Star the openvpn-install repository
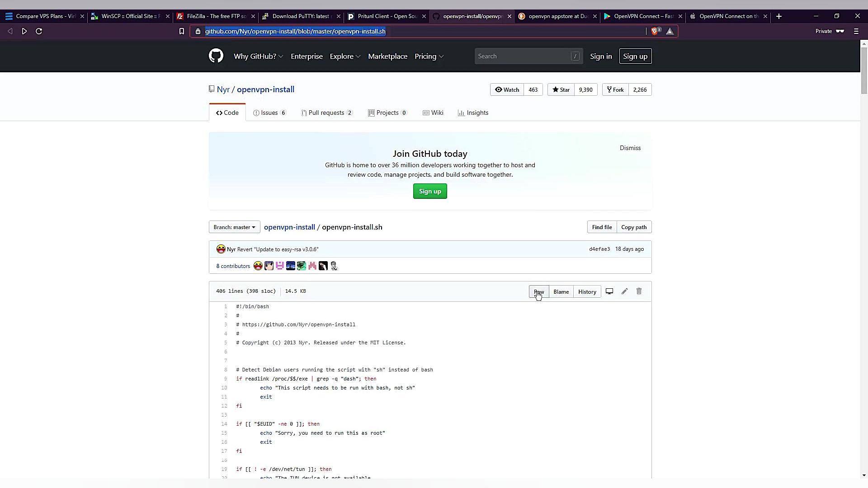Image resolution: width=868 pixels, height=488 pixels. (x=561, y=89)
